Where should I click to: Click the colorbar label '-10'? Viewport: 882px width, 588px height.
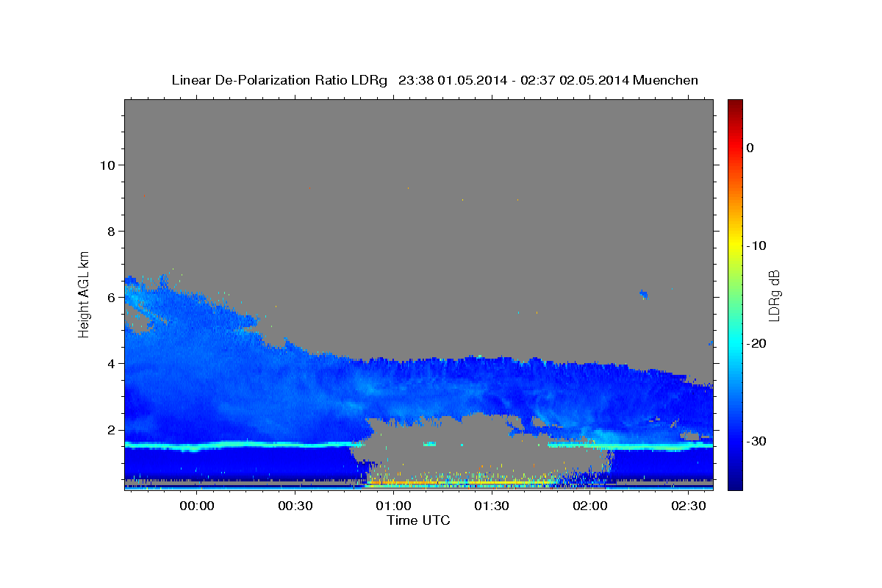point(756,245)
